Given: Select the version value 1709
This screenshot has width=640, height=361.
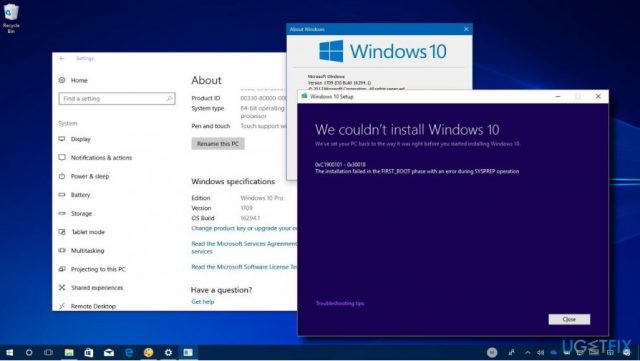Looking at the screenshot, I should 247,208.
